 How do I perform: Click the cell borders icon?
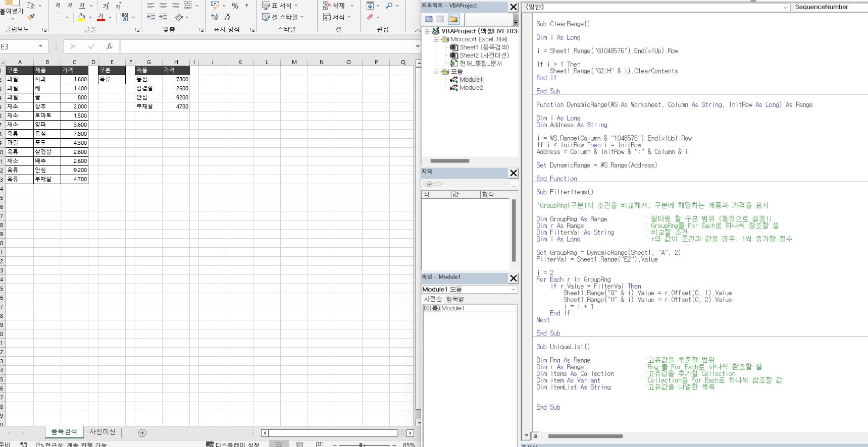coord(58,17)
